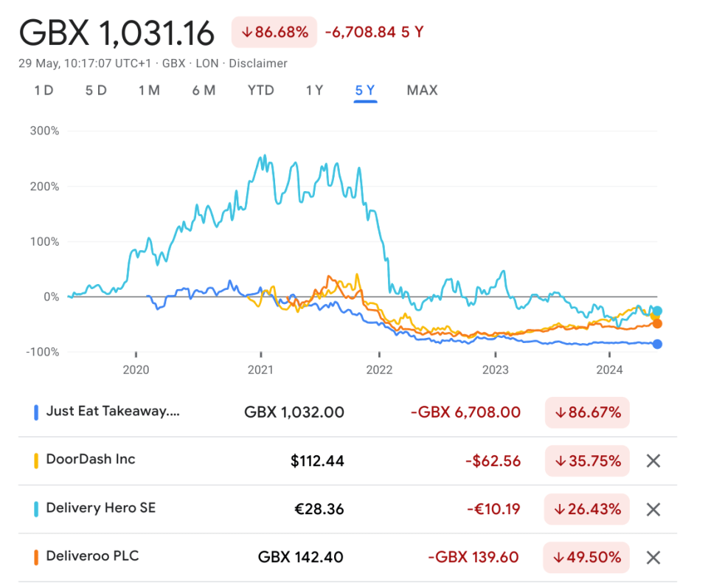
Task: View the 1Y chart range
Action: [x=314, y=91]
